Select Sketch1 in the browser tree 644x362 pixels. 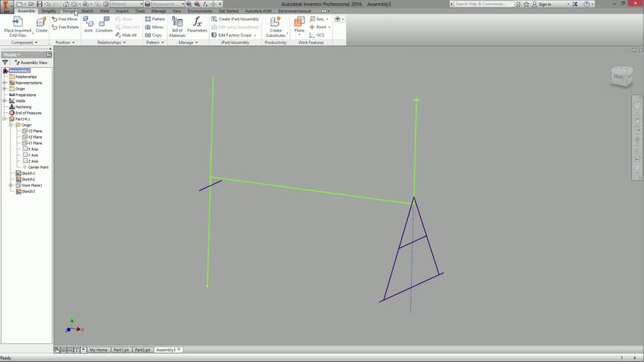pyautogui.click(x=25, y=173)
